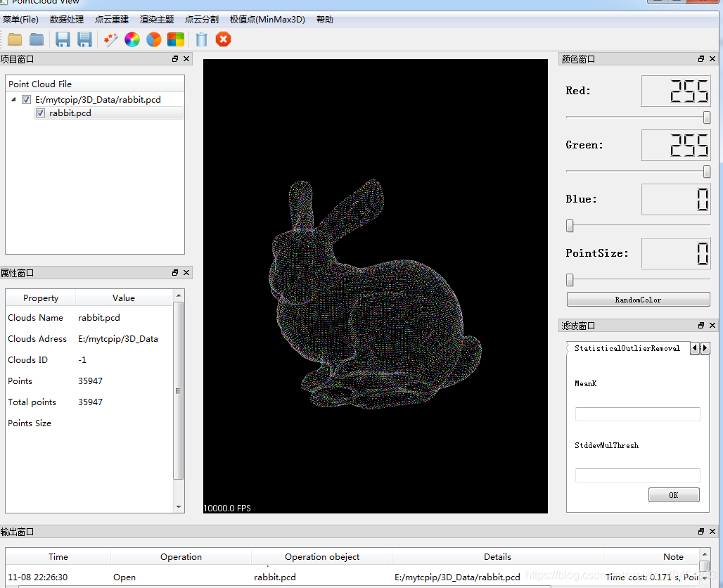The height and width of the screenshot is (588, 723).
Task: Close the 项目窗口 project panel
Action: [186, 58]
